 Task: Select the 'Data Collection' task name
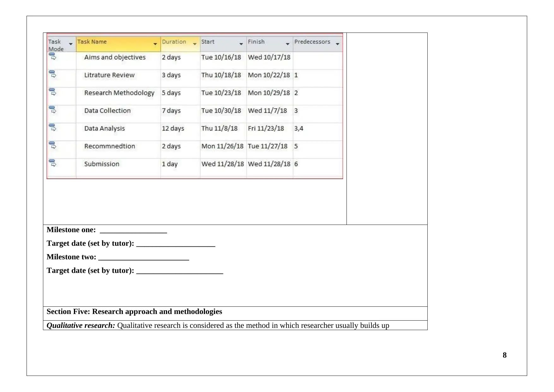[x=107, y=111]
